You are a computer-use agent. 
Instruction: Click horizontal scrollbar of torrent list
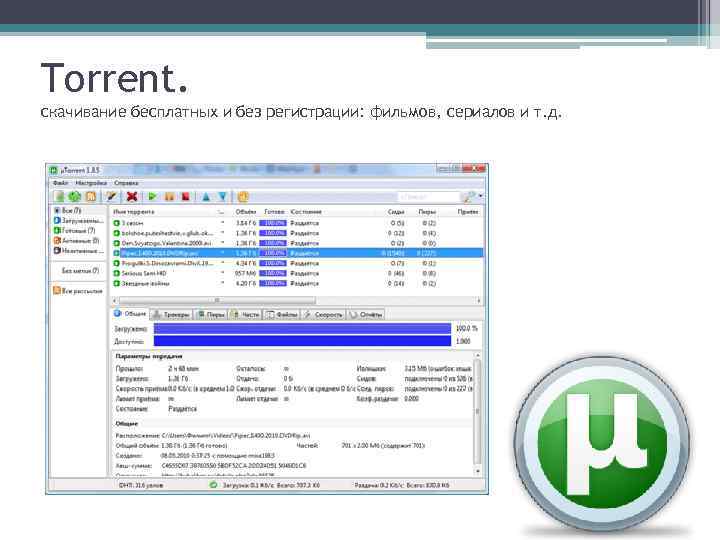[217, 300]
